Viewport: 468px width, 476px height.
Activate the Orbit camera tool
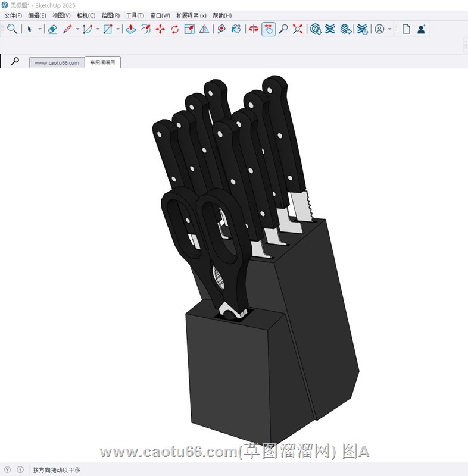(x=254, y=29)
